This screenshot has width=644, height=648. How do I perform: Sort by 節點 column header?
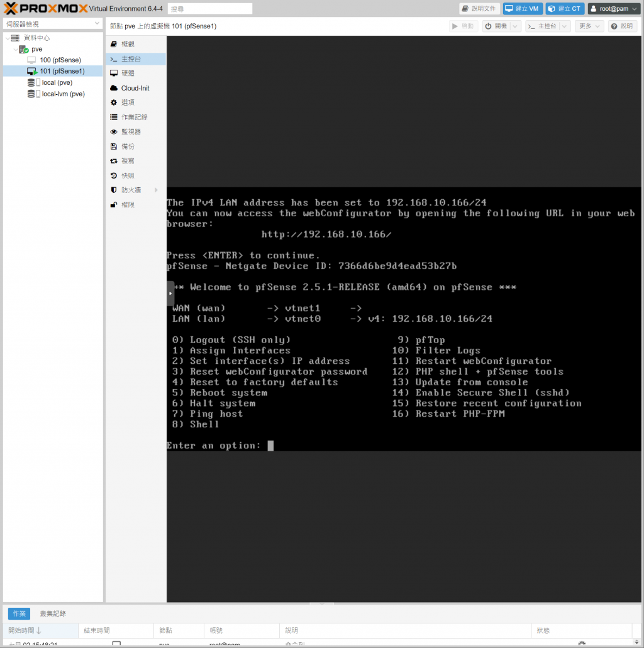click(179, 630)
